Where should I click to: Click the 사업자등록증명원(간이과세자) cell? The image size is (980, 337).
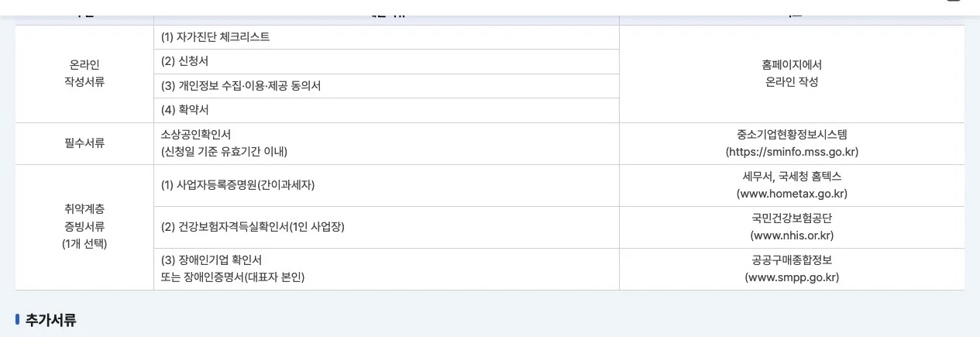coord(387,185)
